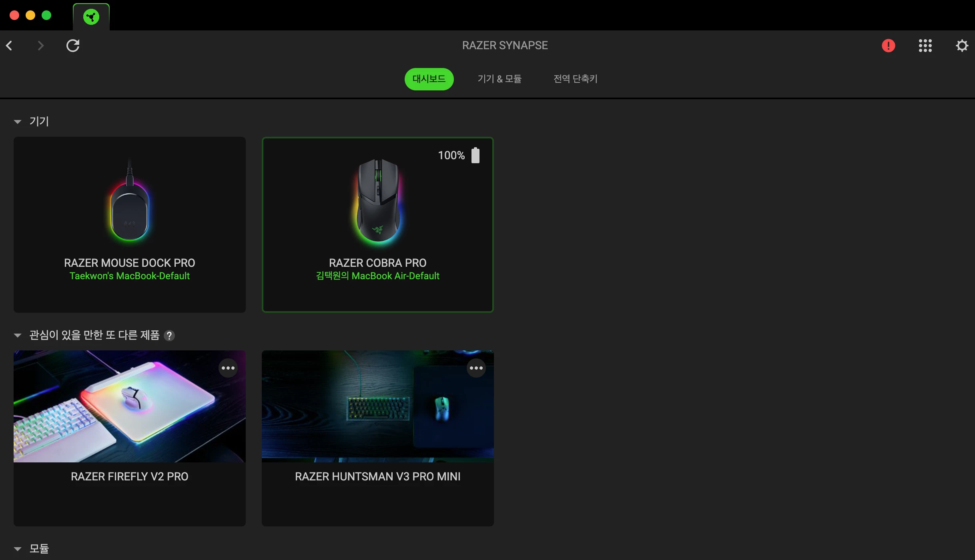Click the Cobra Pro battery icon
975x560 pixels.
pos(475,155)
